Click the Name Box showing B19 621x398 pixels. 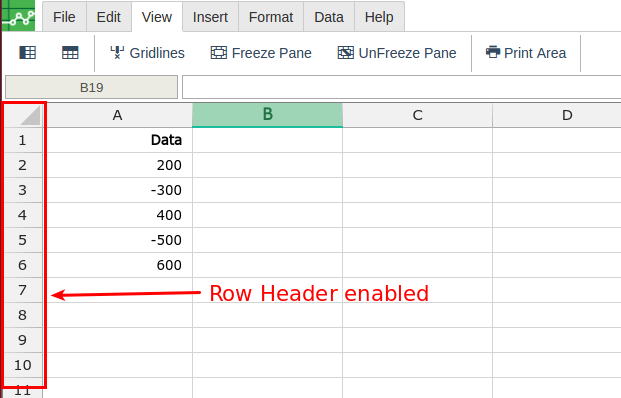[91, 87]
